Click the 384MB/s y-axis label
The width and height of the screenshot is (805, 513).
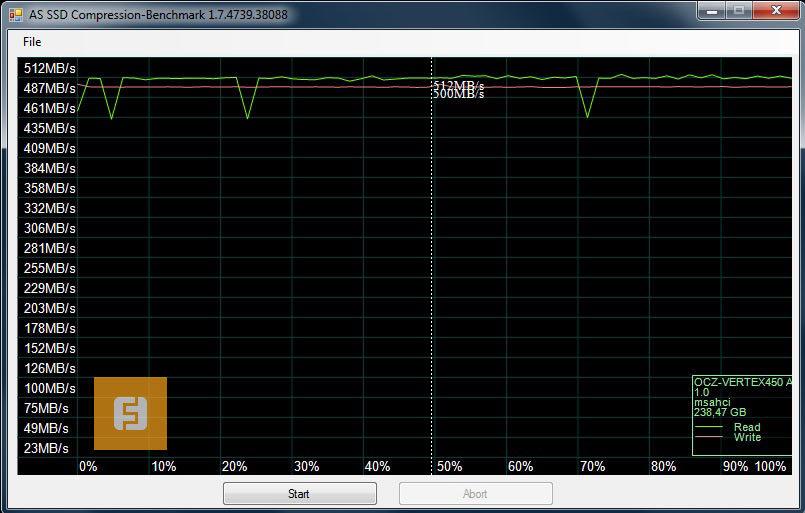tap(50, 168)
